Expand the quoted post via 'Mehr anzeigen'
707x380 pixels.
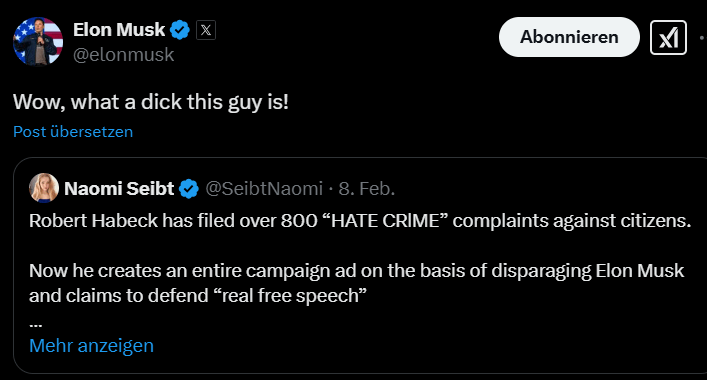[92, 346]
